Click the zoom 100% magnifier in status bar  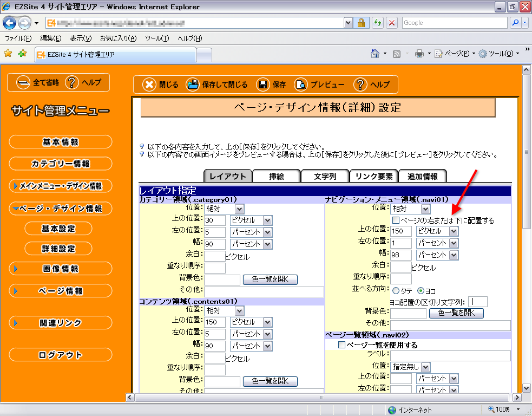(491, 409)
